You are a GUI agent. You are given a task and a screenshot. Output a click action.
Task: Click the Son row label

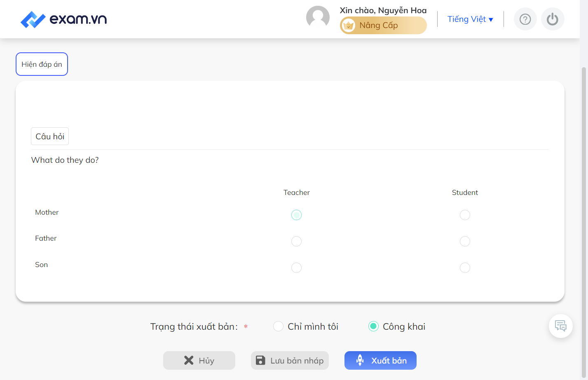click(x=42, y=265)
